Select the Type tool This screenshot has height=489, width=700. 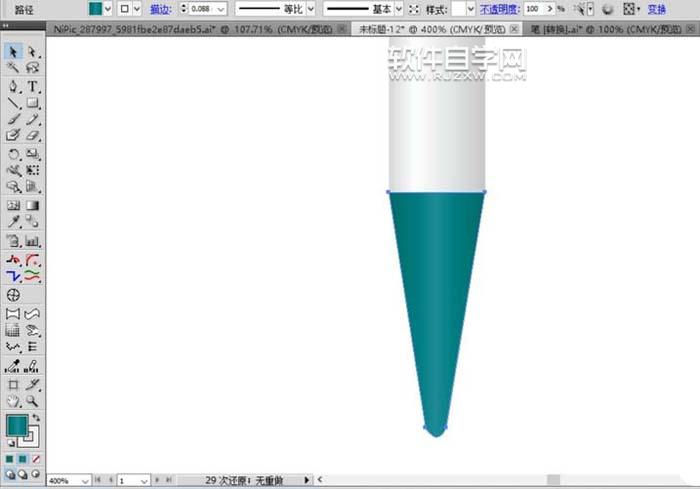tap(32, 87)
